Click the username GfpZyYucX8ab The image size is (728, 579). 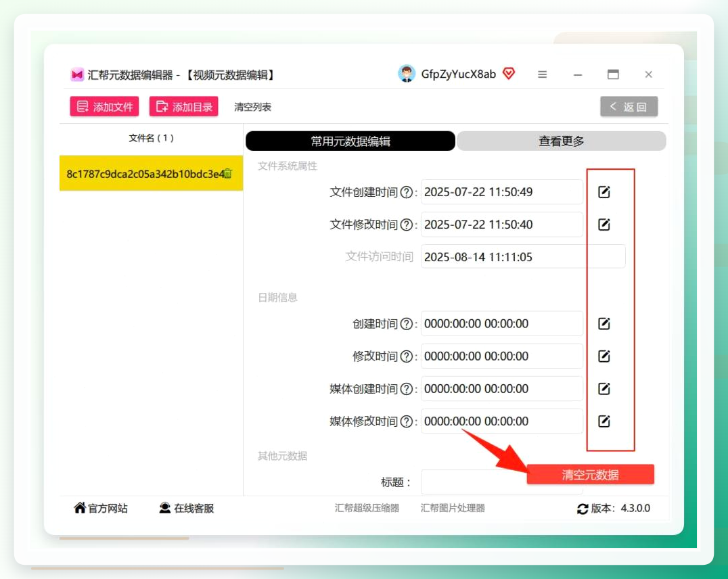point(458,74)
